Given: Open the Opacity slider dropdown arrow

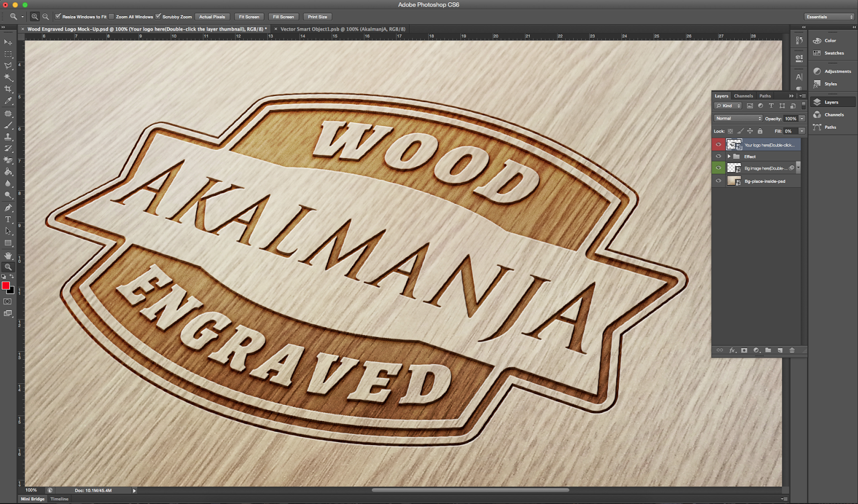Looking at the screenshot, I should [802, 118].
